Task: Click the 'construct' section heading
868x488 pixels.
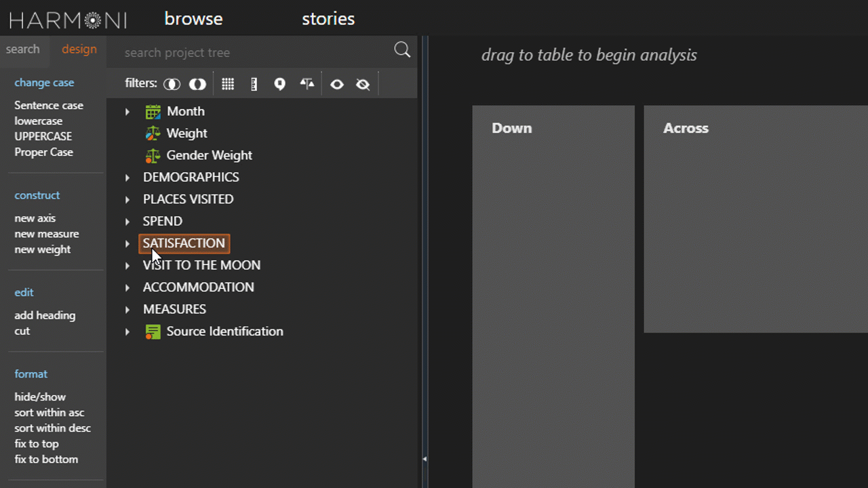Action: tap(37, 195)
